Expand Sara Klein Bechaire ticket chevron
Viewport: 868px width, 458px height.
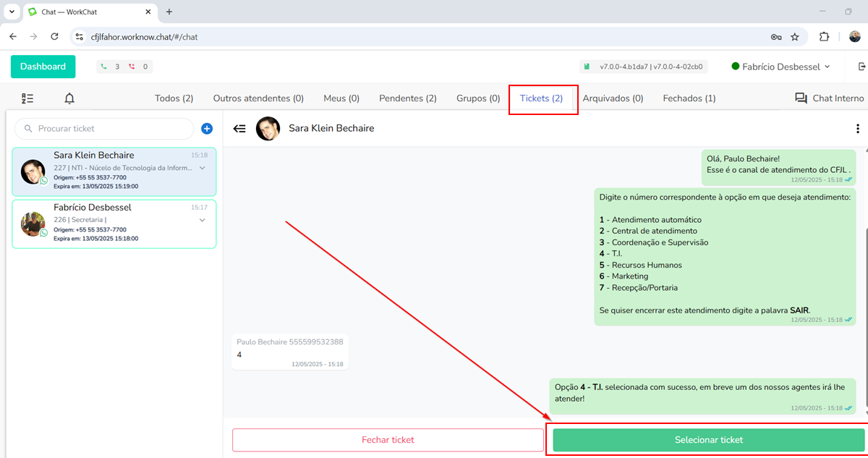click(203, 168)
